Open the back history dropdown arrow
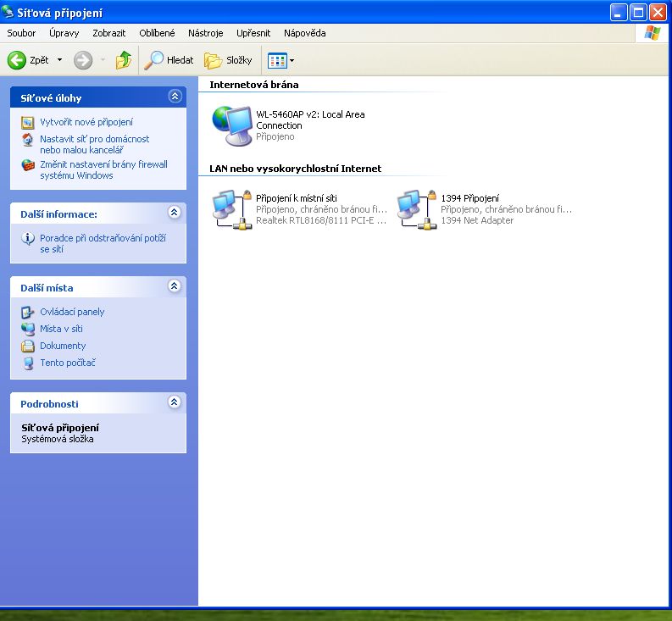This screenshot has width=672, height=621. pyautogui.click(x=59, y=60)
